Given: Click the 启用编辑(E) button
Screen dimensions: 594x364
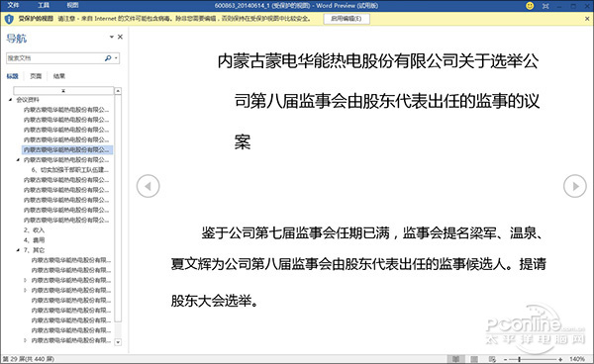Looking at the screenshot, I should [346, 19].
